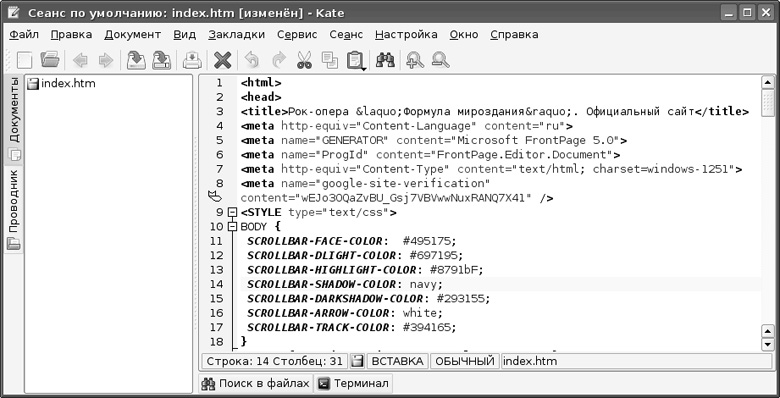The image size is (780, 398).
Task: Cut selection with the scissors icon
Action: click(304, 61)
